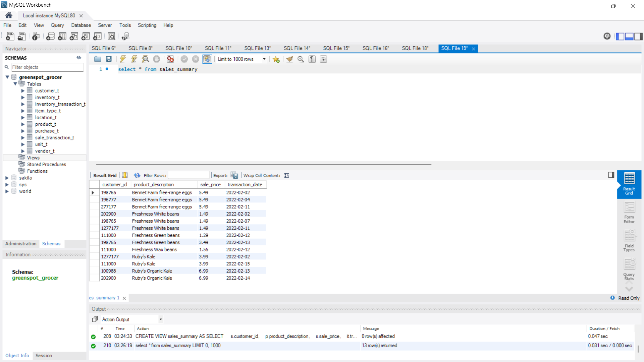Create a new table icon
Viewport: 644px width, 362px height.
coord(62,36)
